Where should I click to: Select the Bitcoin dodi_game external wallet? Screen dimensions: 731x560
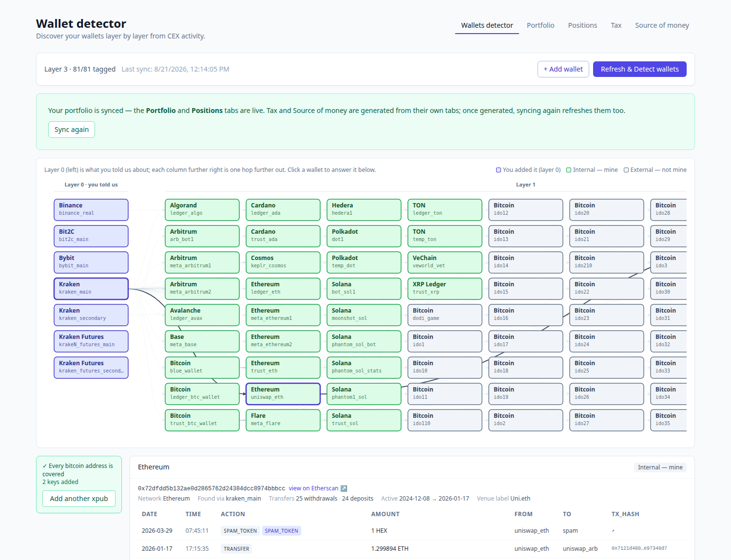pos(445,315)
